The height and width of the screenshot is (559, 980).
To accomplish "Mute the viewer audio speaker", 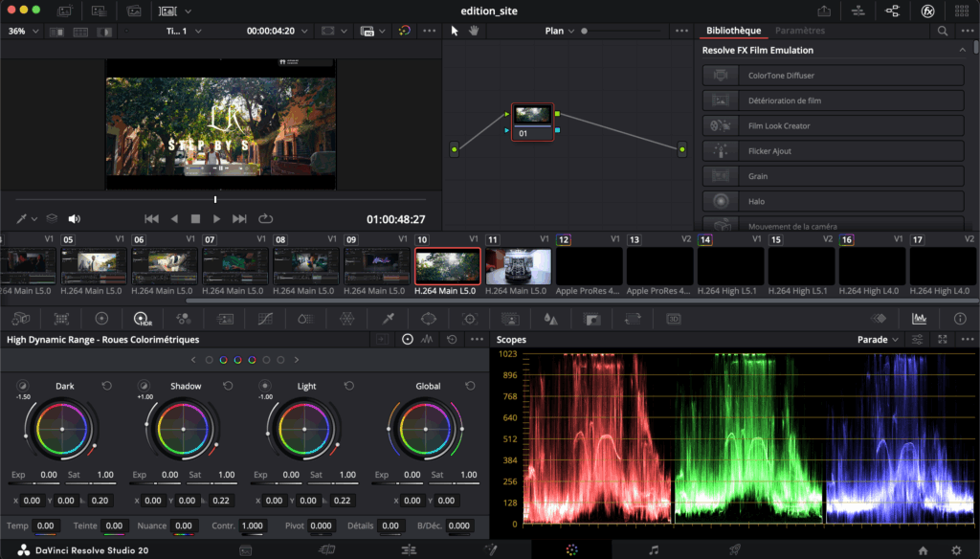I will pos(74,219).
